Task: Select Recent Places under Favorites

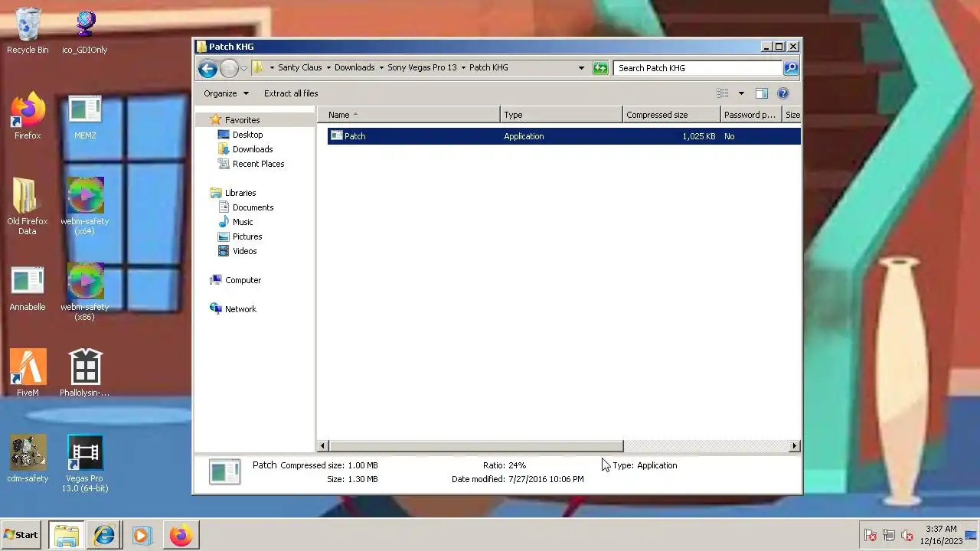Action: (258, 164)
